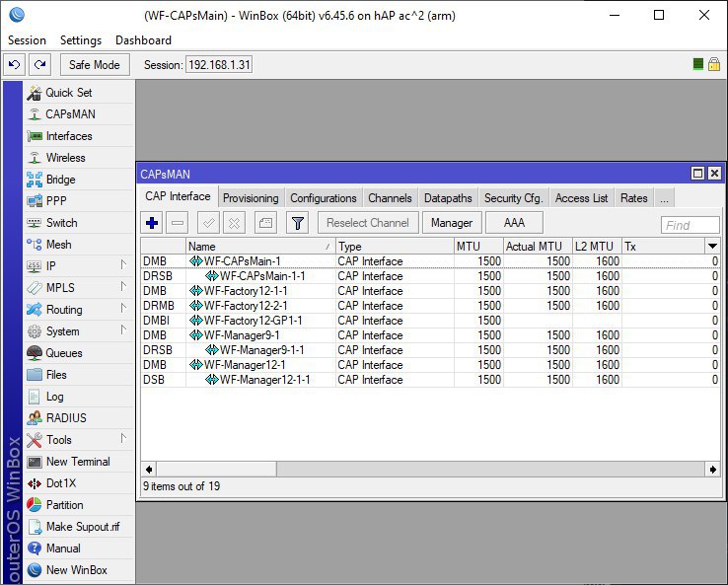Click the Comment toolbar button
728x585 pixels.
coord(265,223)
